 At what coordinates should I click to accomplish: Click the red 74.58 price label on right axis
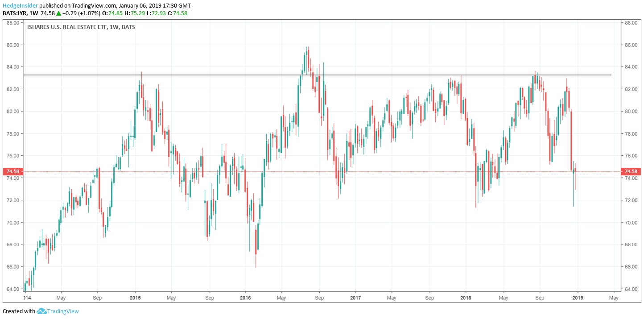(x=632, y=171)
